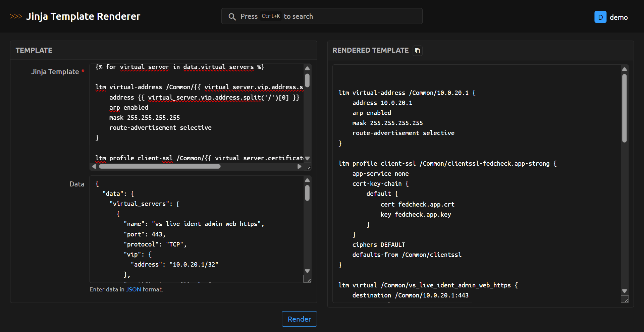Viewport: 644px width, 332px height.
Task: Click the blue demo user avatar
Action: [x=600, y=17]
